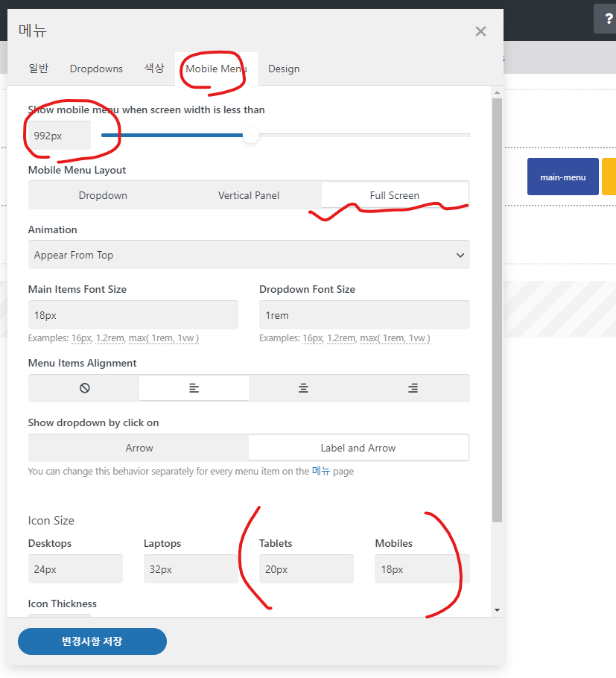616x678 pixels.
Task: Click scrollbar up arrow in dialog
Action: 497,92
